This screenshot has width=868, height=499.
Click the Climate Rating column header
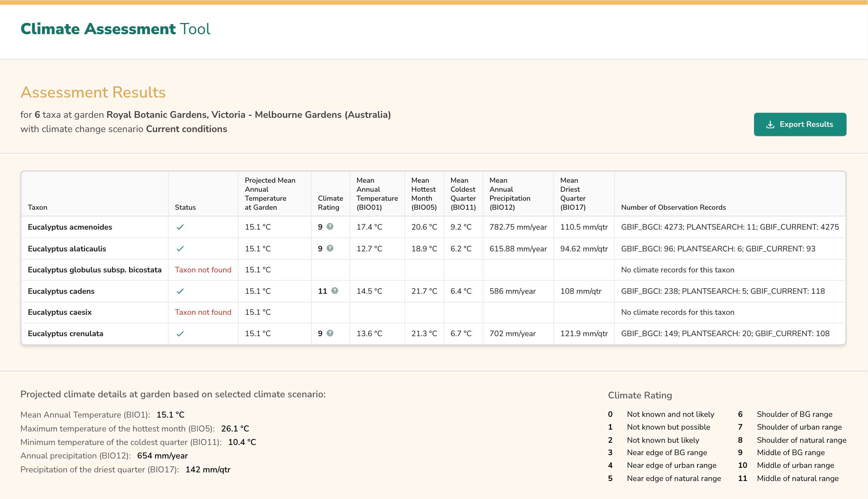tap(330, 203)
